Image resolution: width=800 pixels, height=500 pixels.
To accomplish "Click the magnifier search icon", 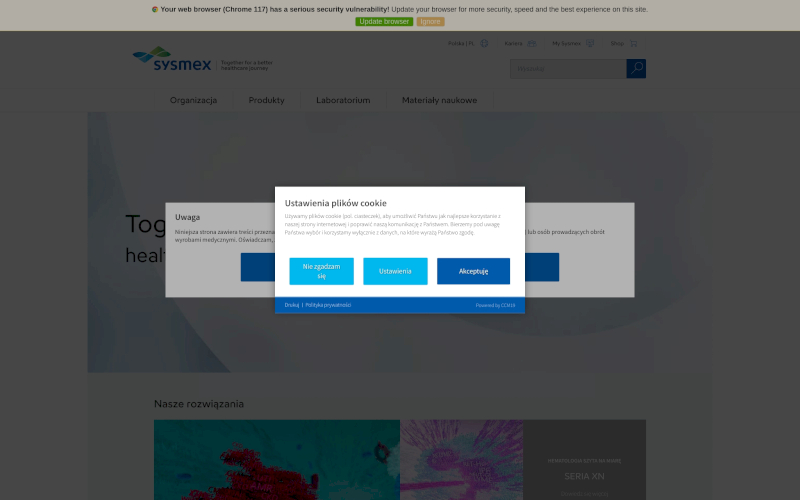I will coord(636,69).
